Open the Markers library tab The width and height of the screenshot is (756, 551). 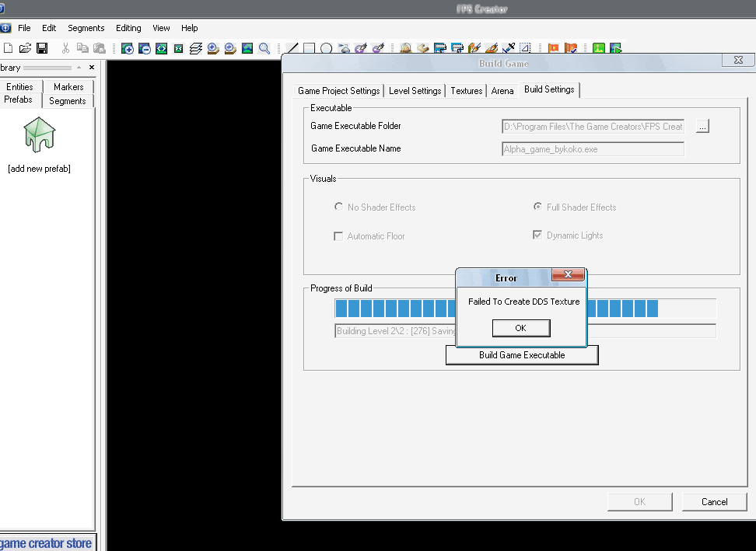pos(68,87)
